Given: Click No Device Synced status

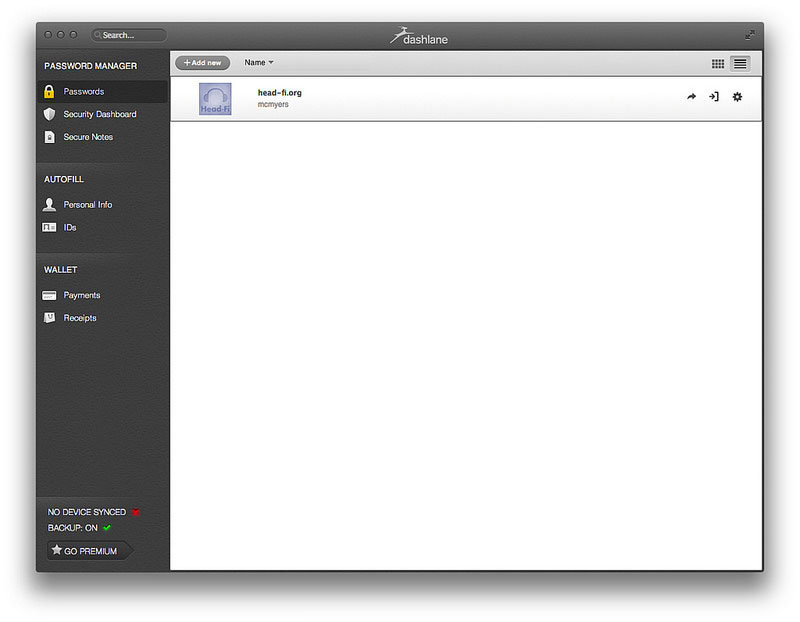Looking at the screenshot, I should 87,512.
